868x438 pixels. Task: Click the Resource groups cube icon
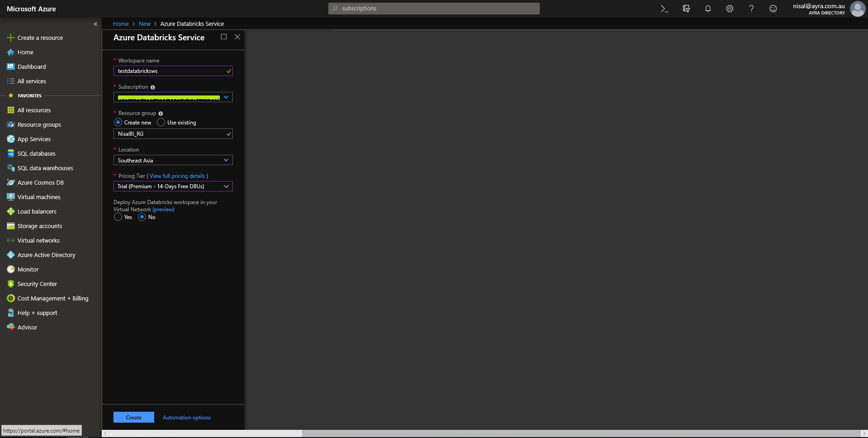coord(11,124)
